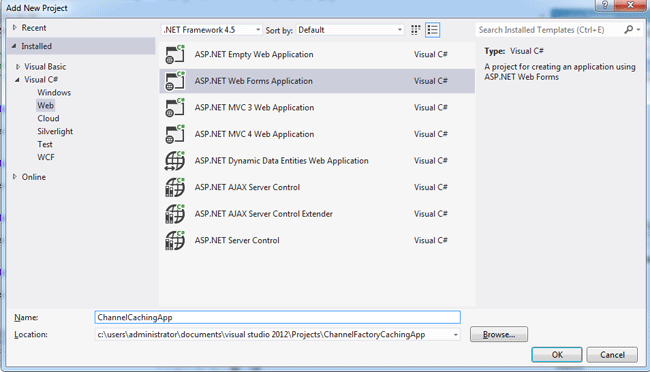Open the Sort by Default dropdown

(x=350, y=30)
